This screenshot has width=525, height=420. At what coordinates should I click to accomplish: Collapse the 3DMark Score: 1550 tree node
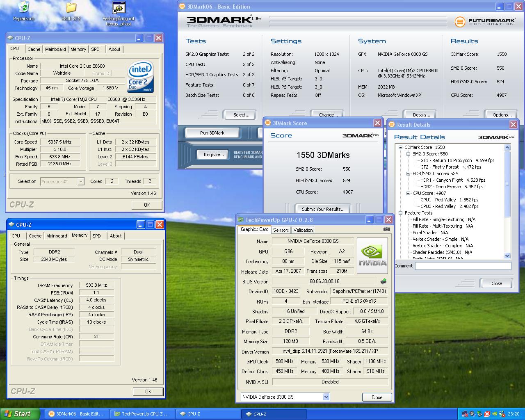click(401, 147)
